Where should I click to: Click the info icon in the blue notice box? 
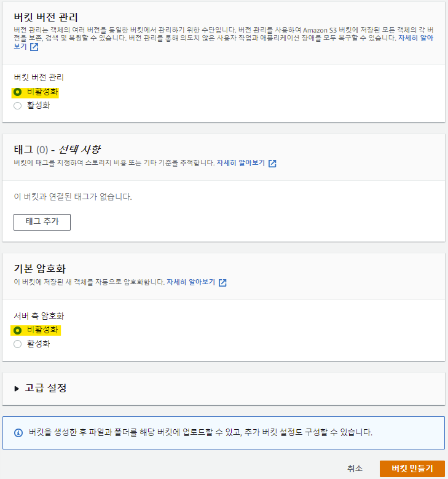click(18, 432)
